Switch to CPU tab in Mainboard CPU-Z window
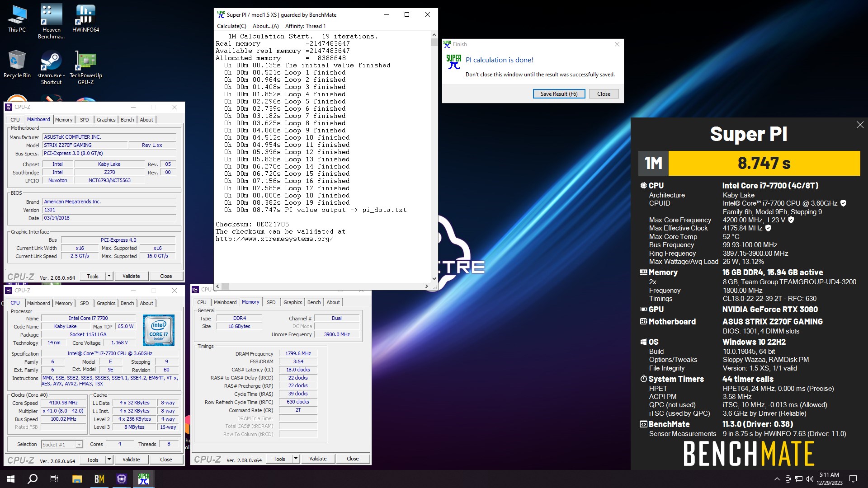 tap(15, 120)
